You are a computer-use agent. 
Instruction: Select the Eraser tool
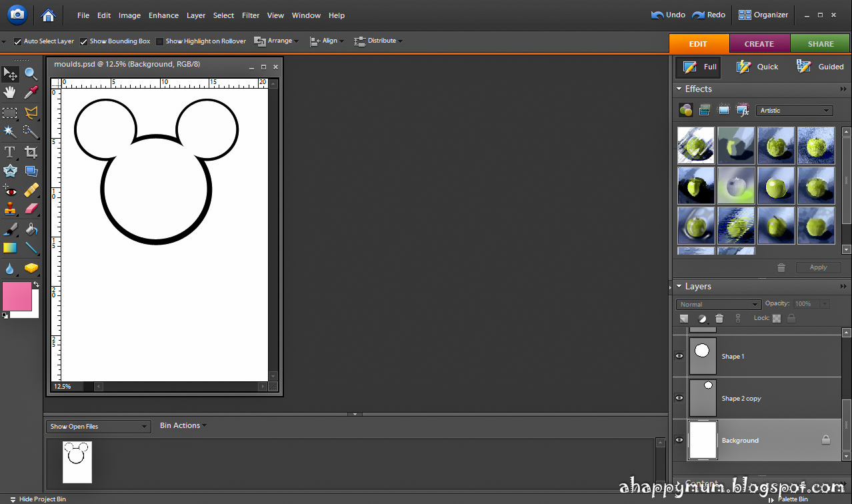31,209
